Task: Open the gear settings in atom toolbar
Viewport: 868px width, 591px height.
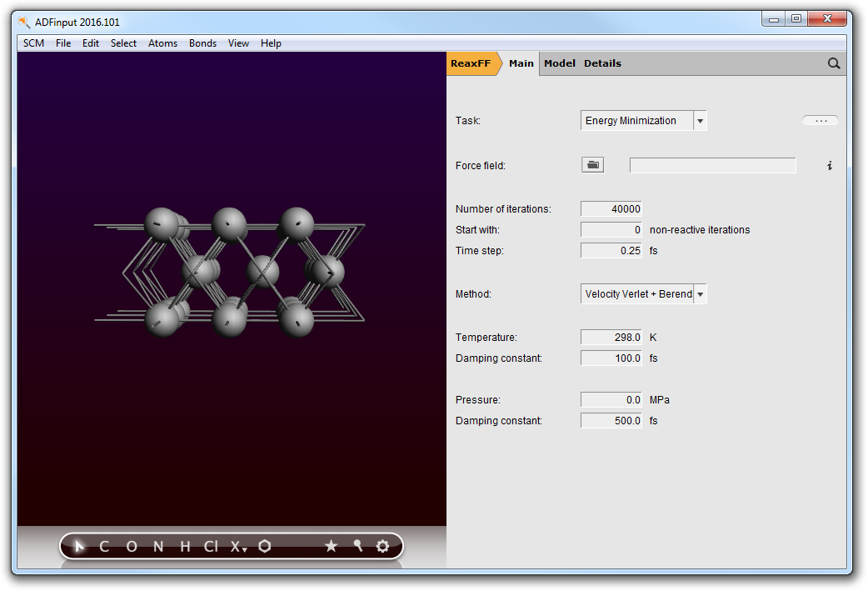Action: pyautogui.click(x=382, y=546)
